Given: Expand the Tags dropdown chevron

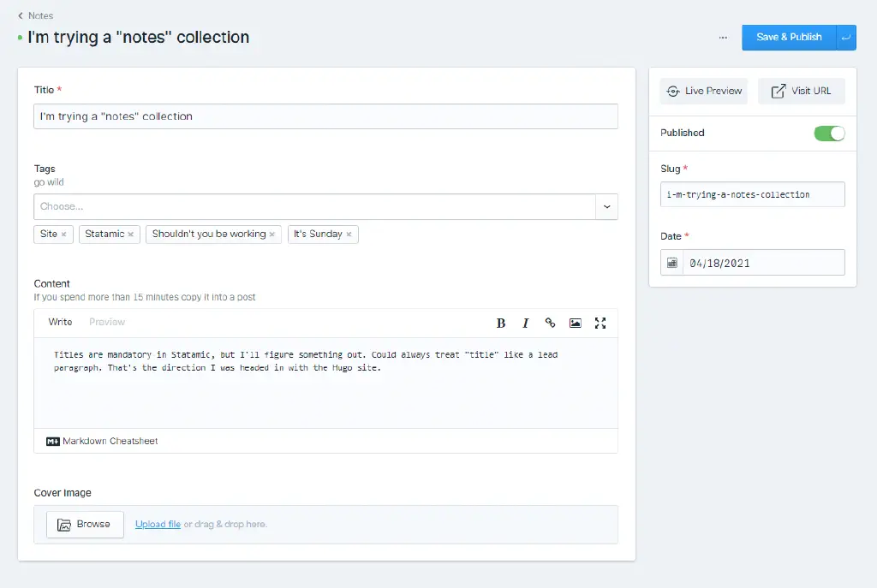Looking at the screenshot, I should 607,207.
